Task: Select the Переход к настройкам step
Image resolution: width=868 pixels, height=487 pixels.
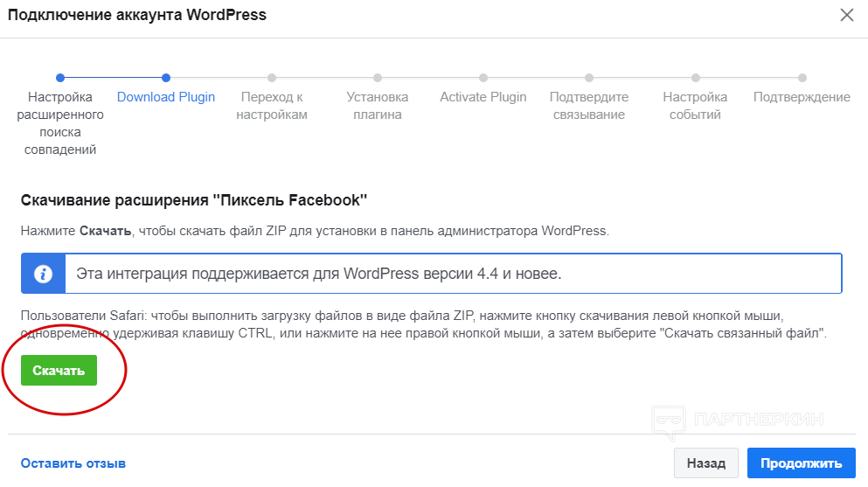Action: (272, 106)
